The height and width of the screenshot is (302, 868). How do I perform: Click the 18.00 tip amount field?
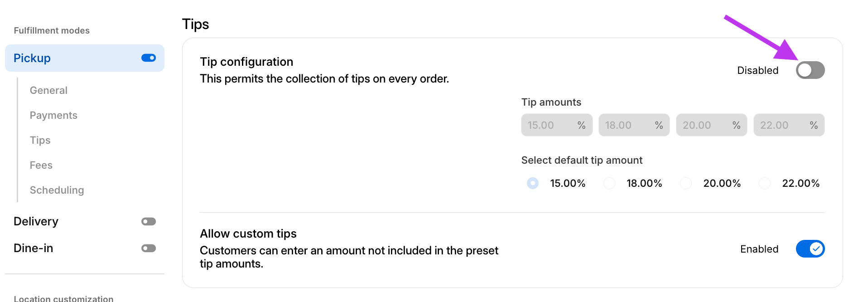[626, 125]
